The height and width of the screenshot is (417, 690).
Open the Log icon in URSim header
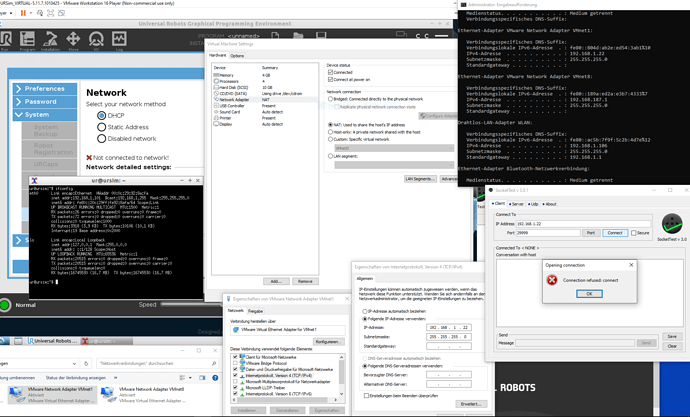(x=119, y=40)
